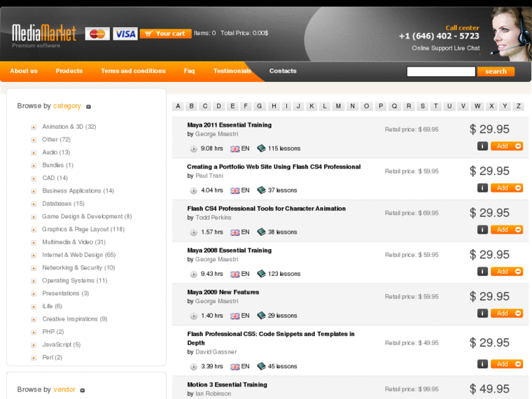Screen dimensions: 532x399
Task: Open Perl (2) category
Action: (x=52, y=357)
